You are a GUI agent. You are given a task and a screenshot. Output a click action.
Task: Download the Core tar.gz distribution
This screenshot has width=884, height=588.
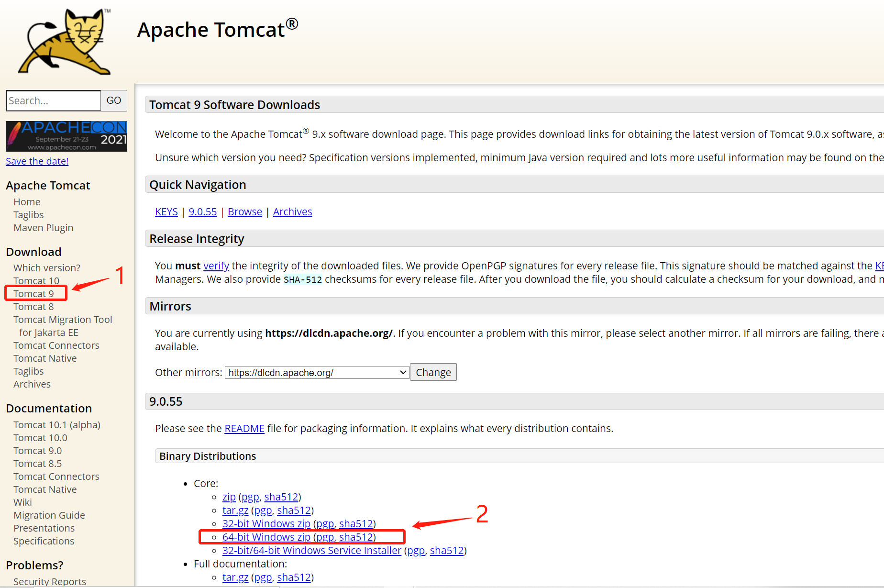235,510
